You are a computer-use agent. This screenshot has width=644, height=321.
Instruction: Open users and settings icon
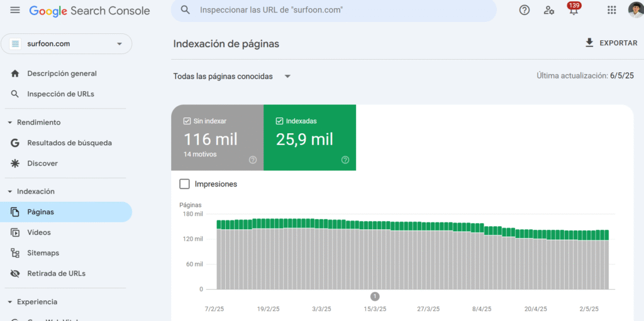point(549,10)
